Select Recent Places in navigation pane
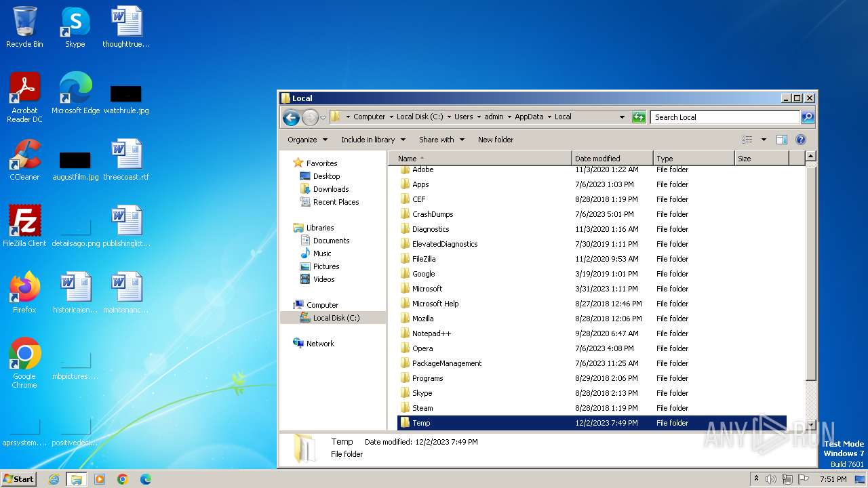Screen dimensions: 868x488 tap(336, 202)
